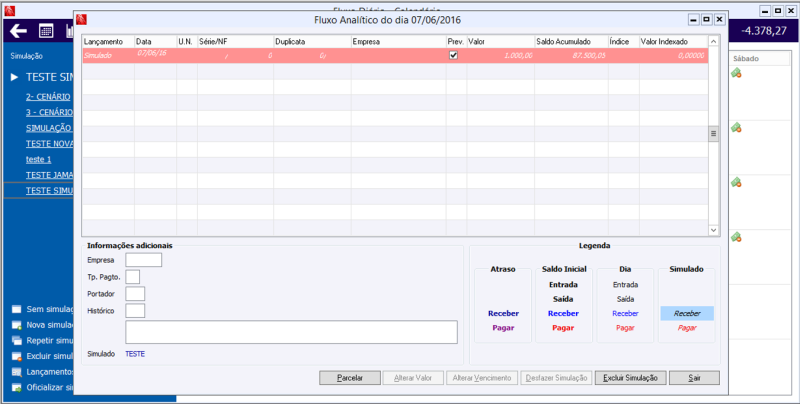
Task: Click the back arrow in the main window
Action: tap(18, 31)
